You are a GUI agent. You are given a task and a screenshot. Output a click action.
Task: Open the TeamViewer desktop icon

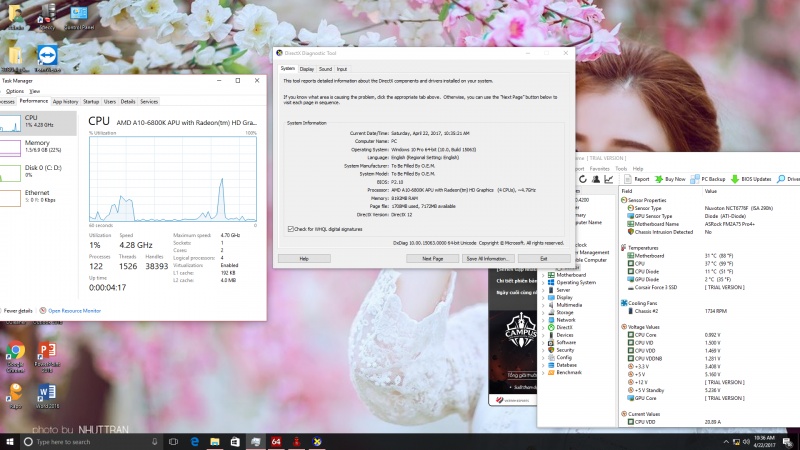pos(46,57)
